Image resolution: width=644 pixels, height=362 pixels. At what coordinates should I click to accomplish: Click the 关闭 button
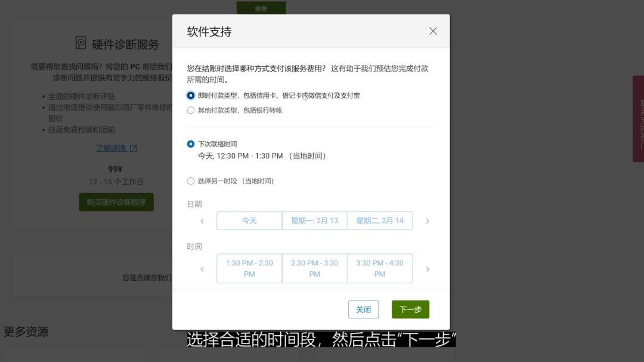pyautogui.click(x=364, y=309)
